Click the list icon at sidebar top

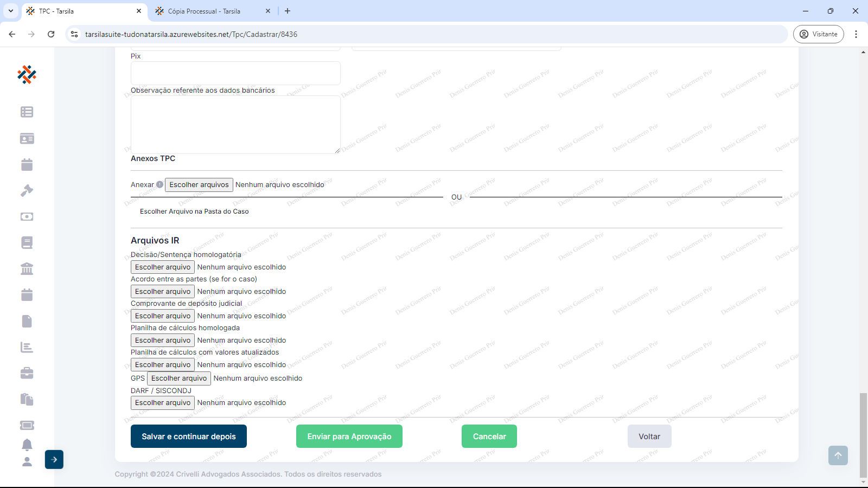(27, 112)
